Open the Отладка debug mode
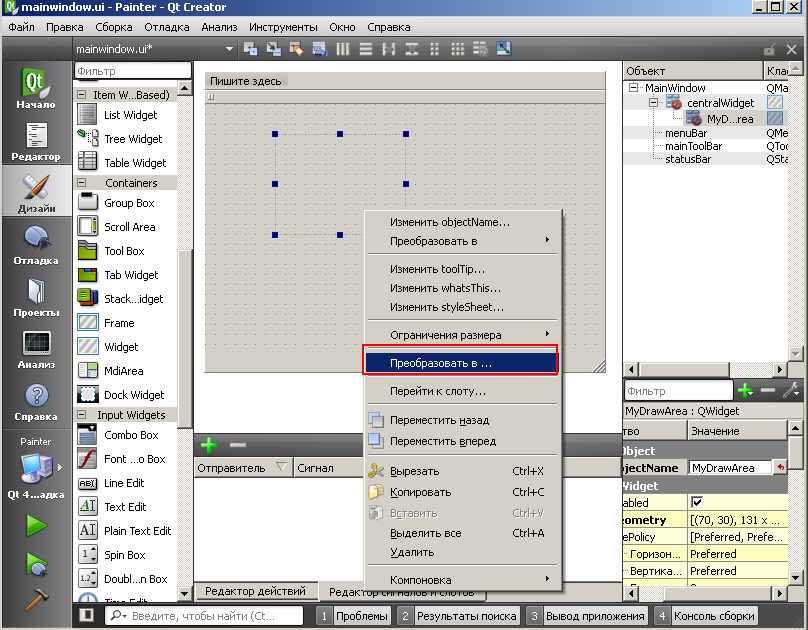This screenshot has width=808, height=630. click(x=36, y=245)
